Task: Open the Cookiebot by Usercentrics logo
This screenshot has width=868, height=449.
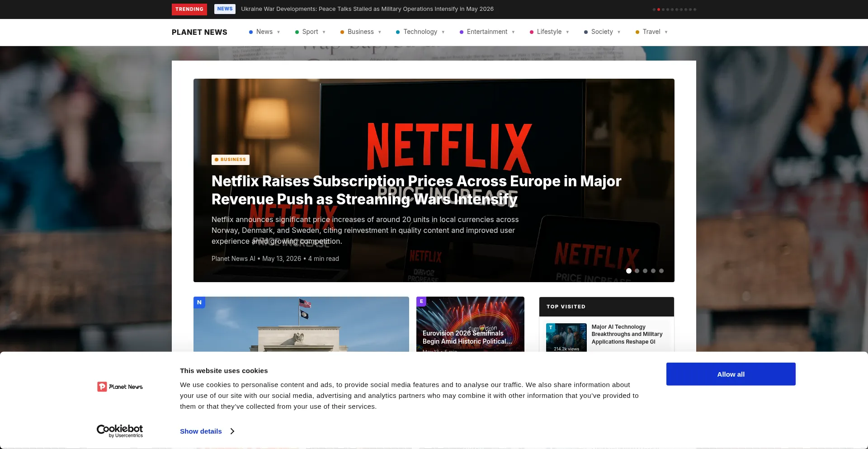Action: (x=120, y=431)
